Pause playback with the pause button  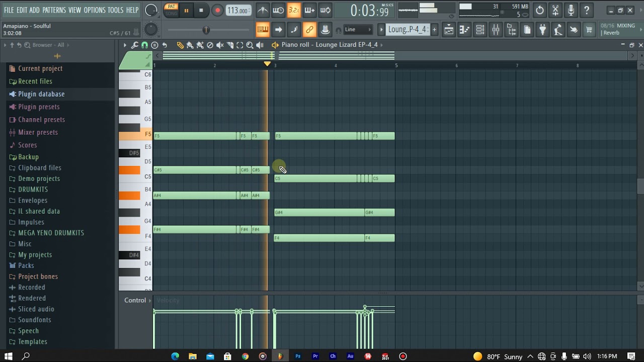186,10
